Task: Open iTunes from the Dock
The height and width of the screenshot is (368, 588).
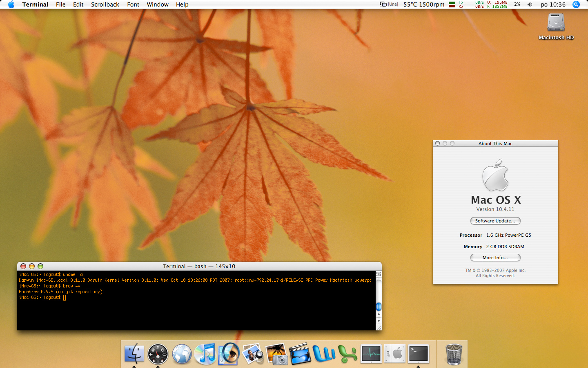Action: coord(205,354)
